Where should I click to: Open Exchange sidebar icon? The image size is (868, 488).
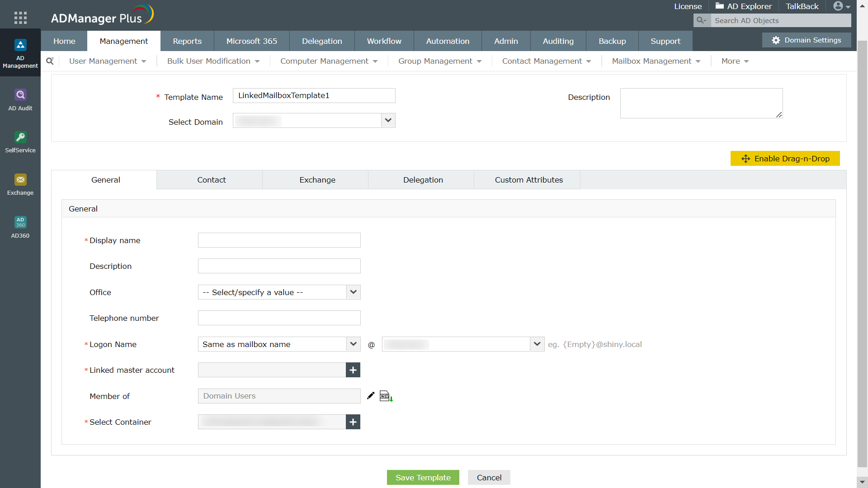tap(20, 184)
